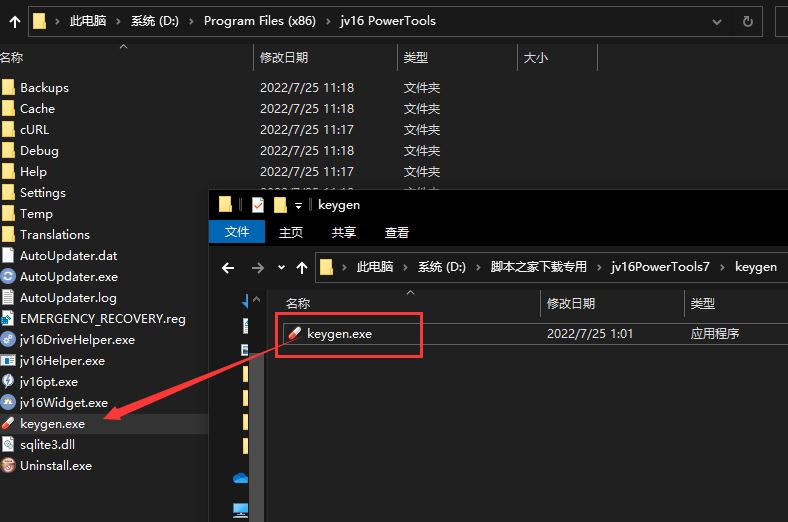Expand chevron after jv16PowerTools7 breadcrumb
788x522 pixels.
tap(722, 267)
